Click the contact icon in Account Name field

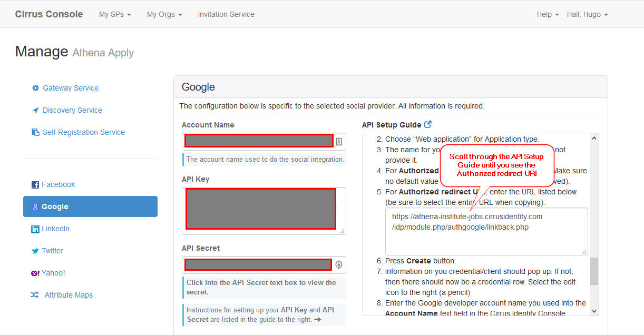pos(339,141)
